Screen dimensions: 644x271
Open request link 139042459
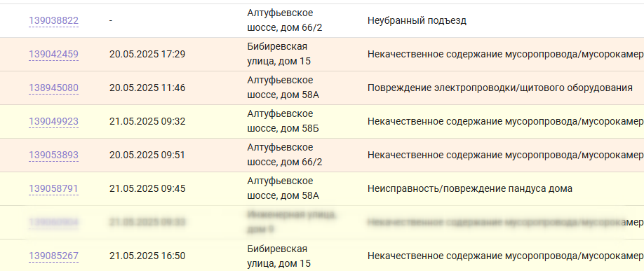tap(53, 55)
